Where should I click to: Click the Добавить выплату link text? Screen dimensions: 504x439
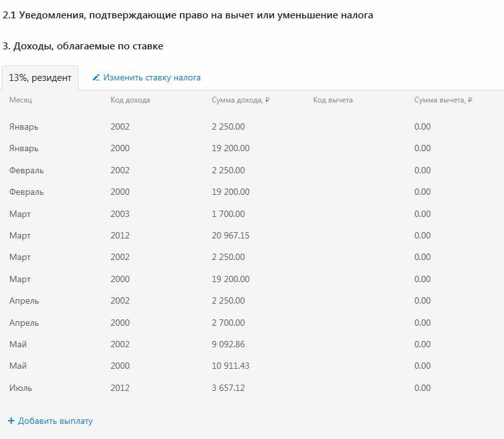tap(55, 421)
